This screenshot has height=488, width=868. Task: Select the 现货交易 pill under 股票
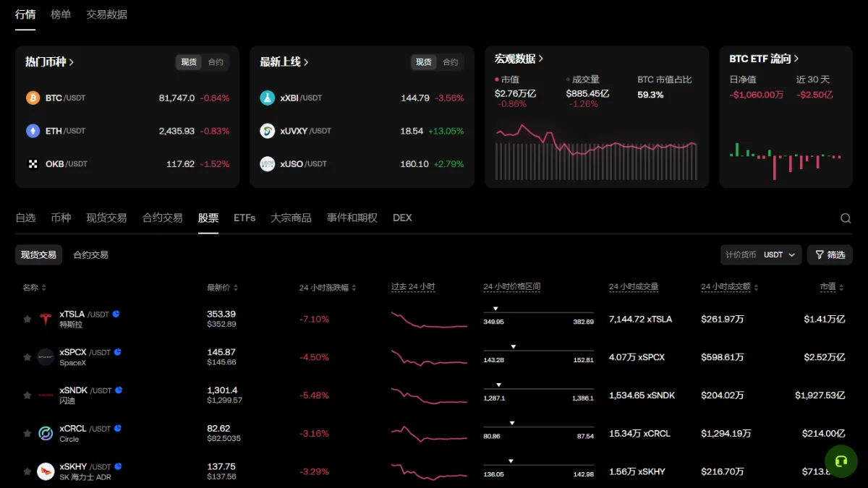pos(38,254)
